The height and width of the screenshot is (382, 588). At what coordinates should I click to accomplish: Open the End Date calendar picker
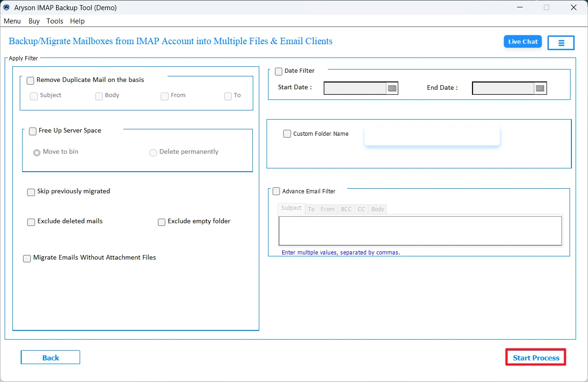pos(540,88)
